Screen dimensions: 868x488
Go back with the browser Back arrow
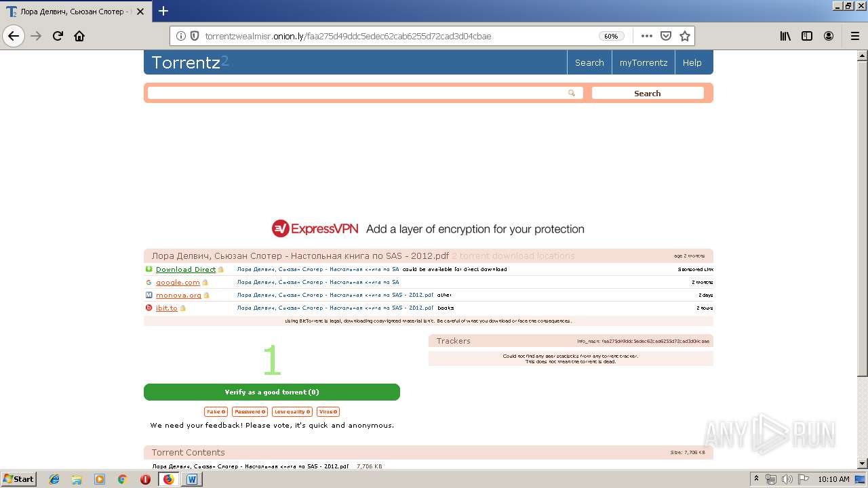coord(14,36)
